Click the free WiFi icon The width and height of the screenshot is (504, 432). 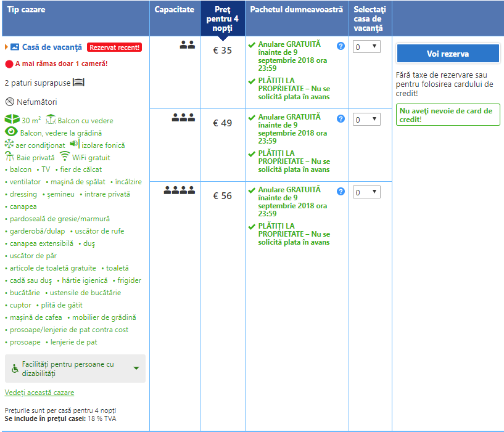pos(65,157)
